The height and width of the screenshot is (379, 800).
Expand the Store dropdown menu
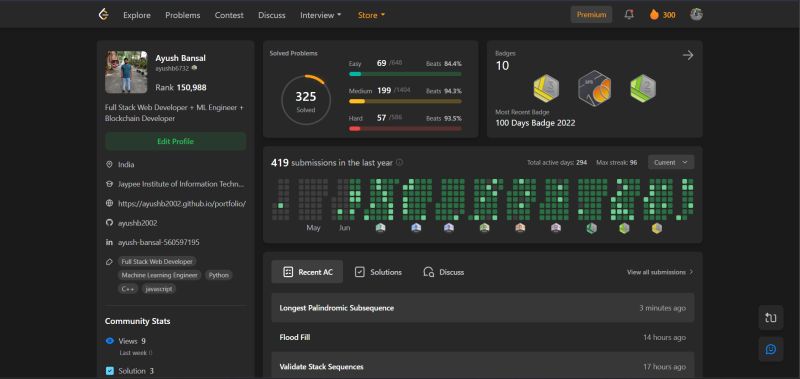point(371,15)
